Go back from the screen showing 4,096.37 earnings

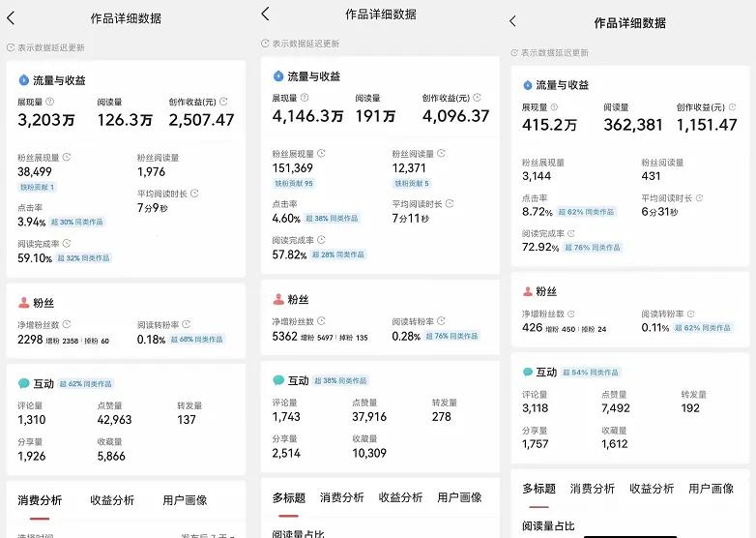[x=265, y=14]
